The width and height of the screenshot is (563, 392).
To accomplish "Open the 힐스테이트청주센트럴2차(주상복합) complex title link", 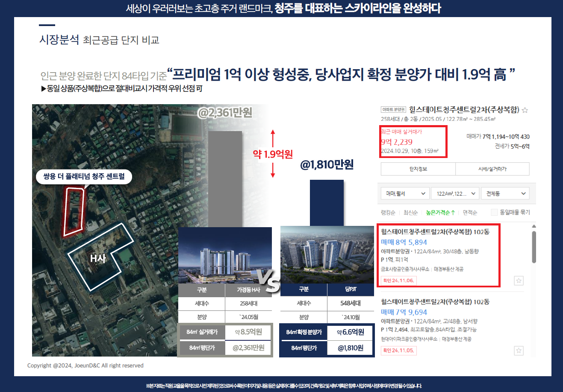I will (x=464, y=110).
